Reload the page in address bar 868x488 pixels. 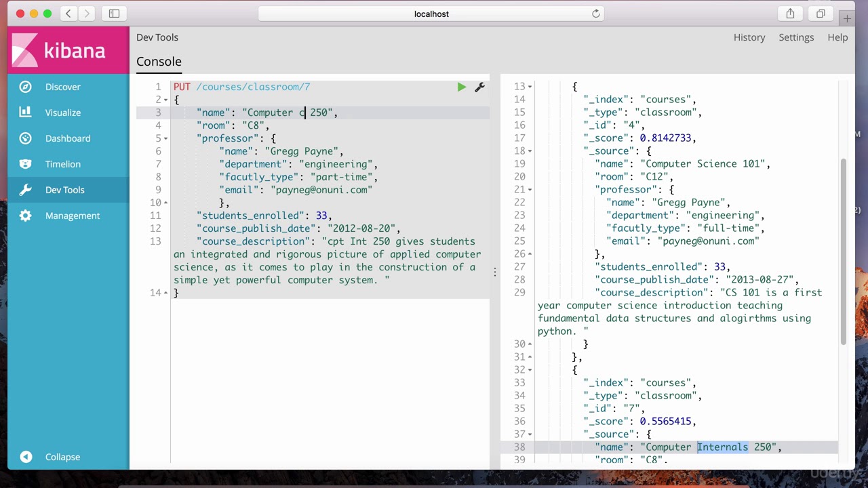596,14
